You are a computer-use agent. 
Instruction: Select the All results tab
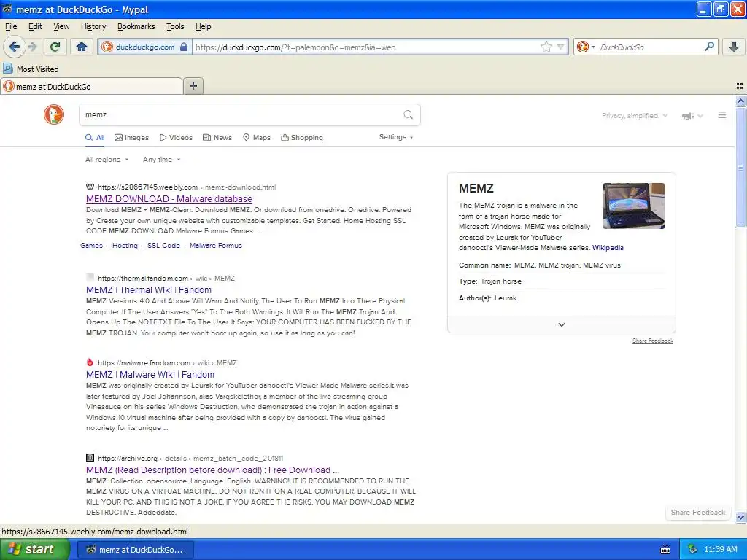[x=95, y=138]
